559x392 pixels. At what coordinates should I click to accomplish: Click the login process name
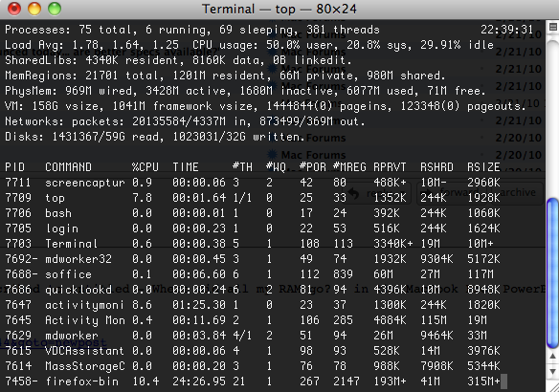click(62, 229)
